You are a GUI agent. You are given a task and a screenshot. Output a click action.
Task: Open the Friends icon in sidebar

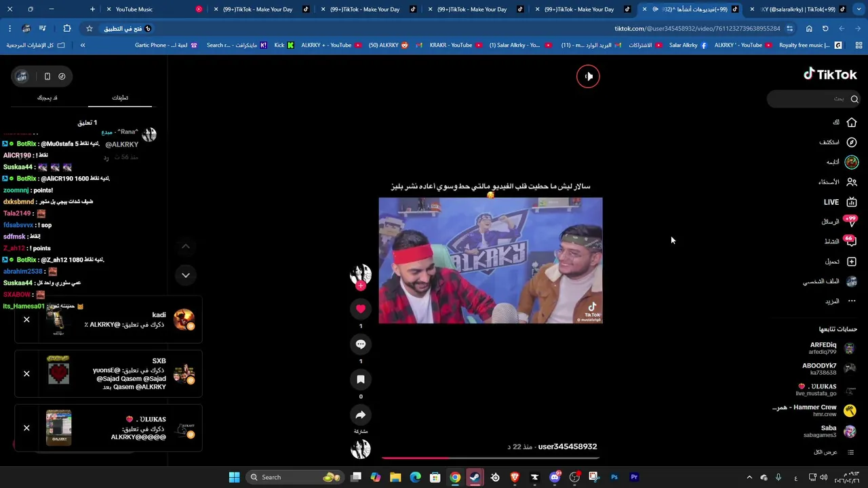[x=852, y=182]
